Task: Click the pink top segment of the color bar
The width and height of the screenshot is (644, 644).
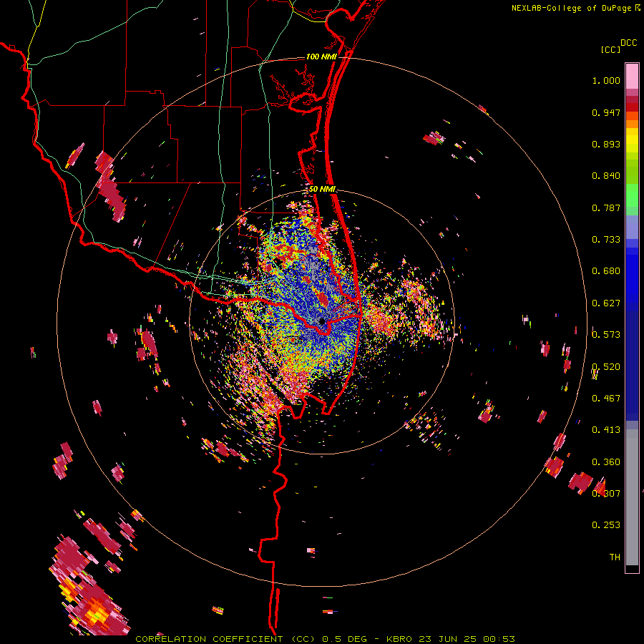Action: tap(632, 76)
